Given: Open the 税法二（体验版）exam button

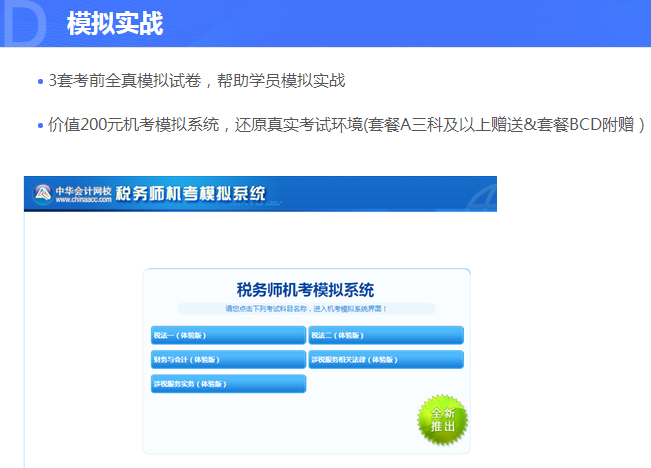Looking at the screenshot, I should (x=386, y=335).
